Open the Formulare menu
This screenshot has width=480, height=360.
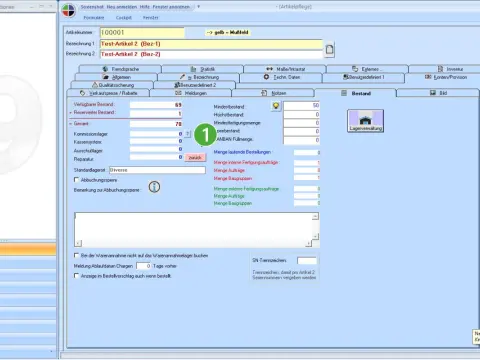[x=94, y=18]
